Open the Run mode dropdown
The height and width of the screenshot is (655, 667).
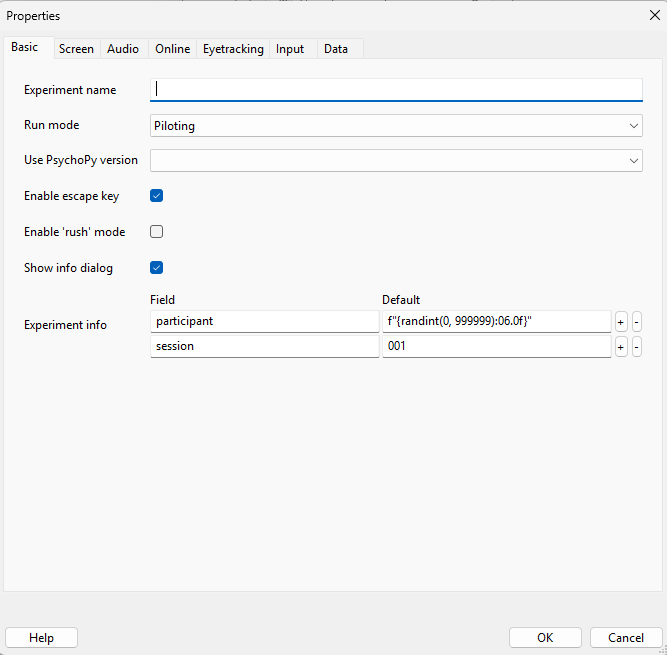click(396, 125)
